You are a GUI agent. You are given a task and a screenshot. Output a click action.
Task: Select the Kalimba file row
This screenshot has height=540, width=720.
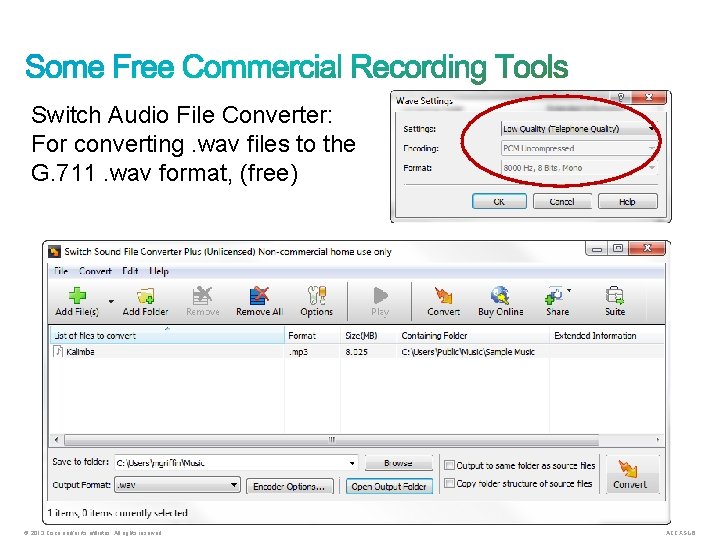pyautogui.click(x=356, y=352)
